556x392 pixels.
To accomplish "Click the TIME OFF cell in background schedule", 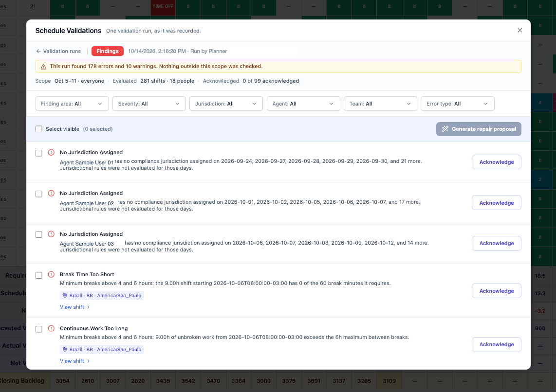I will [163, 6].
